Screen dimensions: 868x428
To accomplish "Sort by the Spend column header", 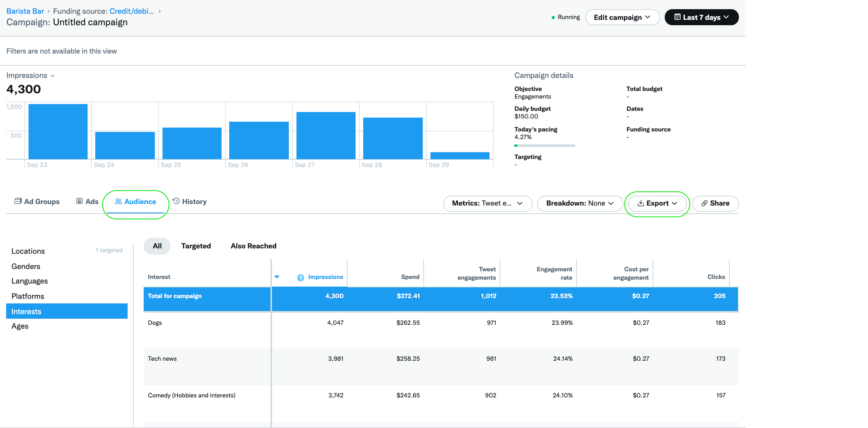I will [410, 277].
